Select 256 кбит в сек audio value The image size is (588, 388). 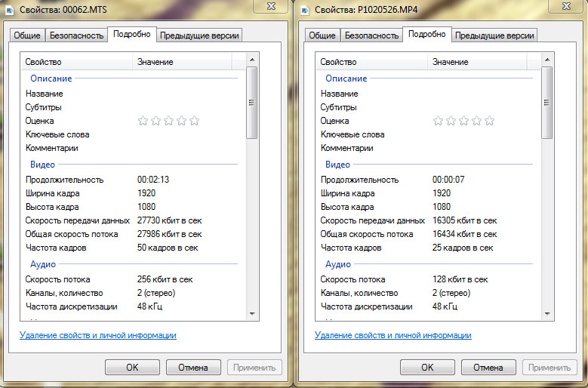pyautogui.click(x=165, y=279)
